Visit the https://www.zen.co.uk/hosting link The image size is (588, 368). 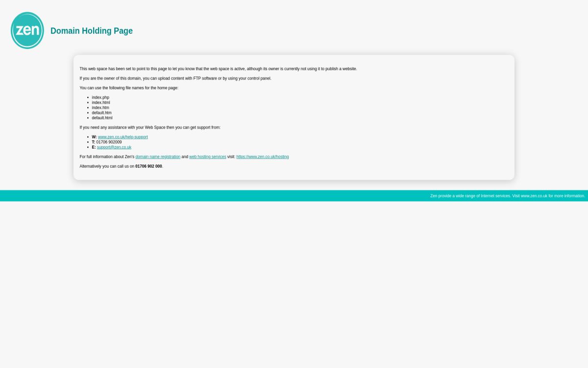point(263,157)
